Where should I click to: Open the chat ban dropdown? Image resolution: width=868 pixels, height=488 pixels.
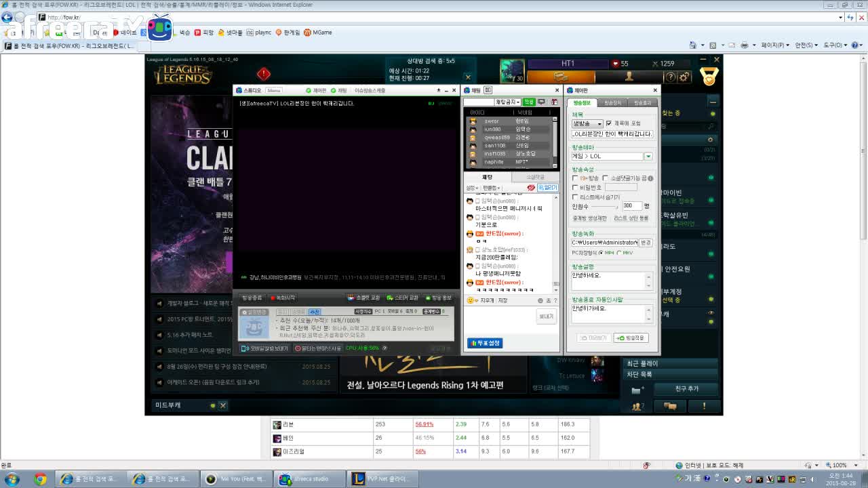tap(507, 102)
